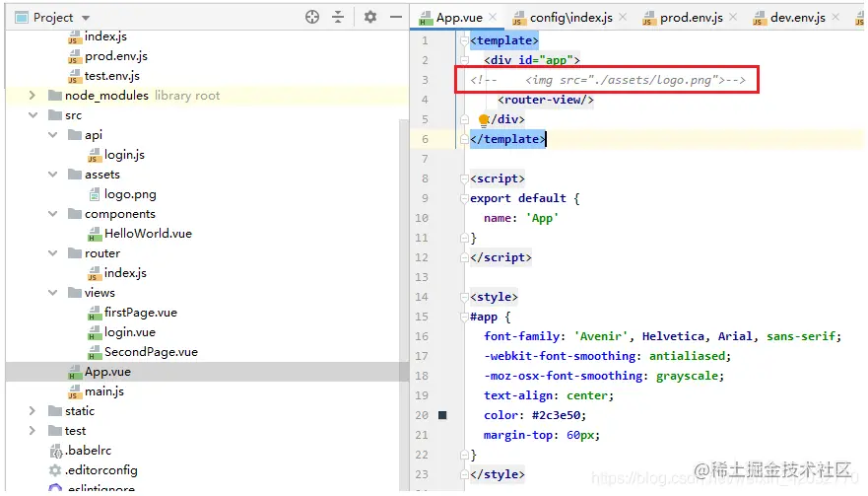
Task: Switch to the config\index.js tab
Action: (x=570, y=18)
